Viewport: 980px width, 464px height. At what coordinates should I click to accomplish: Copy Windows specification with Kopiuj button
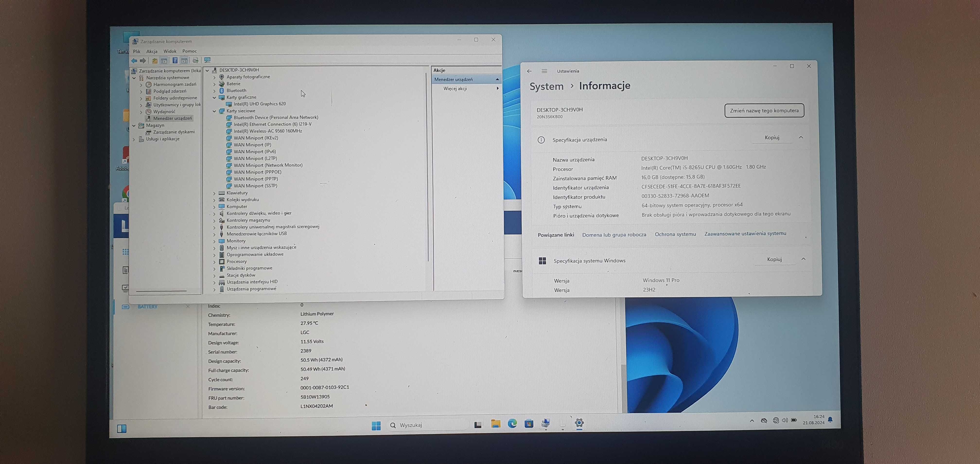pos(774,259)
